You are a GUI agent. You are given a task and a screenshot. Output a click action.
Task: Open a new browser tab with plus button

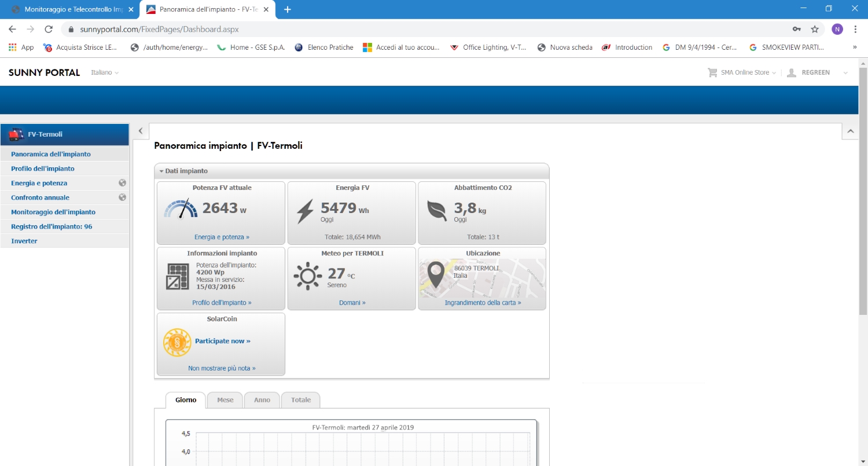pos(288,9)
